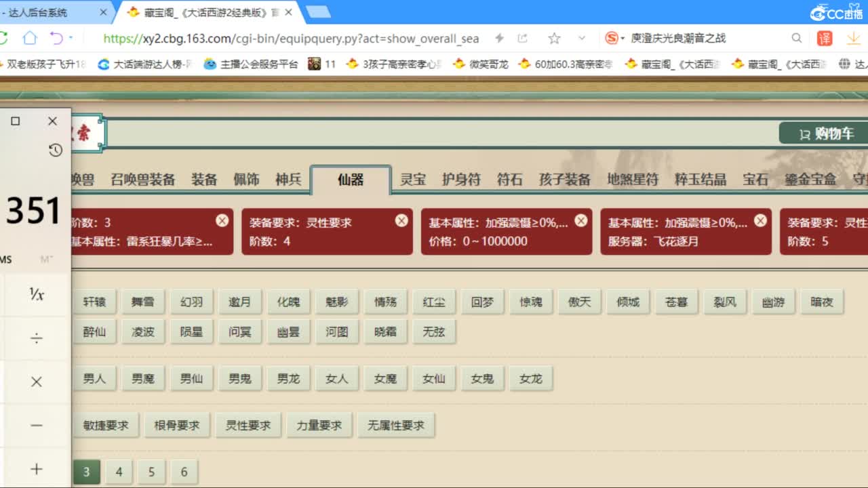Switch to the 护身符 tab
Image resolution: width=868 pixels, height=488 pixels.
coord(461,180)
